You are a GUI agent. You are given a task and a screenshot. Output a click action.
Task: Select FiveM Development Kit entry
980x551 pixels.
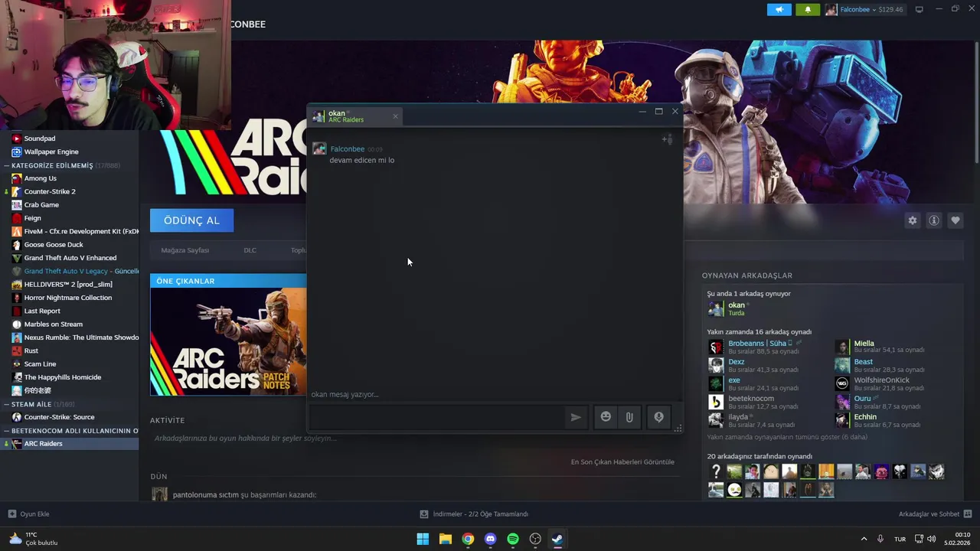[x=81, y=231]
